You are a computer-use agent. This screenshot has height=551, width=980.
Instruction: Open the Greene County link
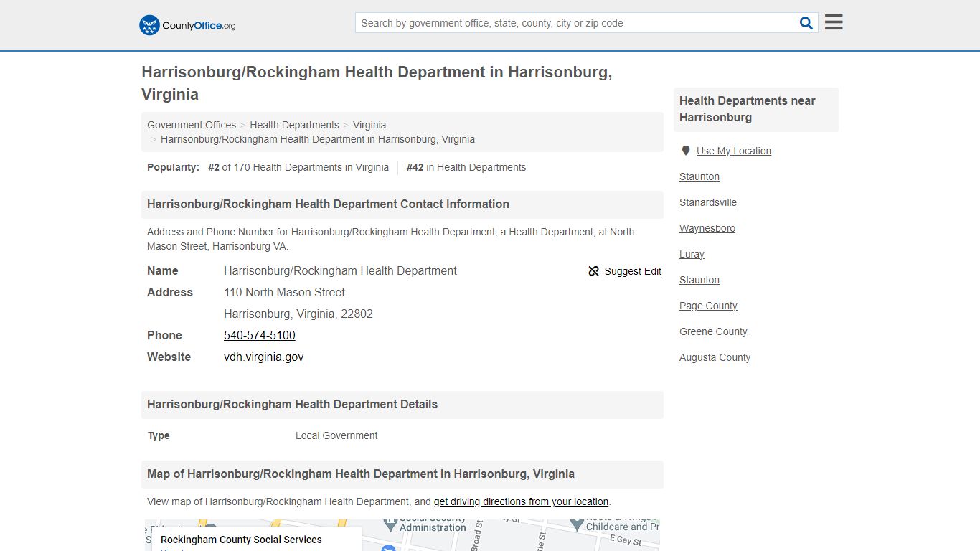(x=713, y=331)
